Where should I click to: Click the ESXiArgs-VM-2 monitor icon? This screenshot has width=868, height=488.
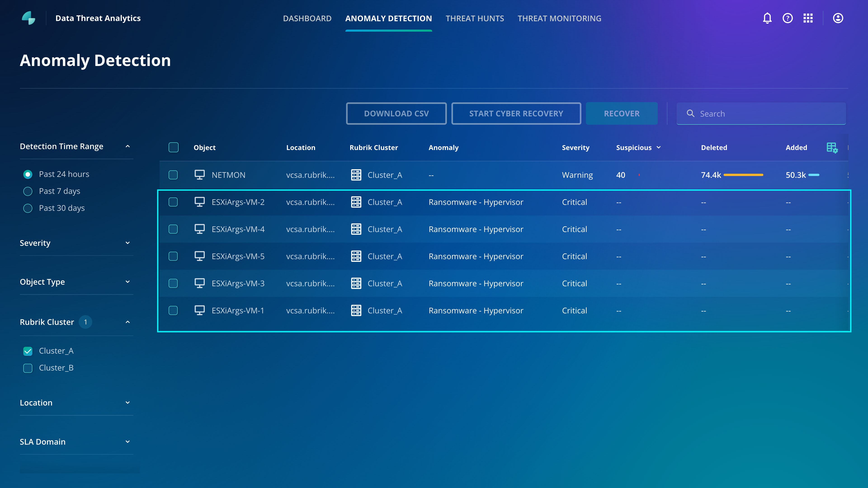coord(199,202)
